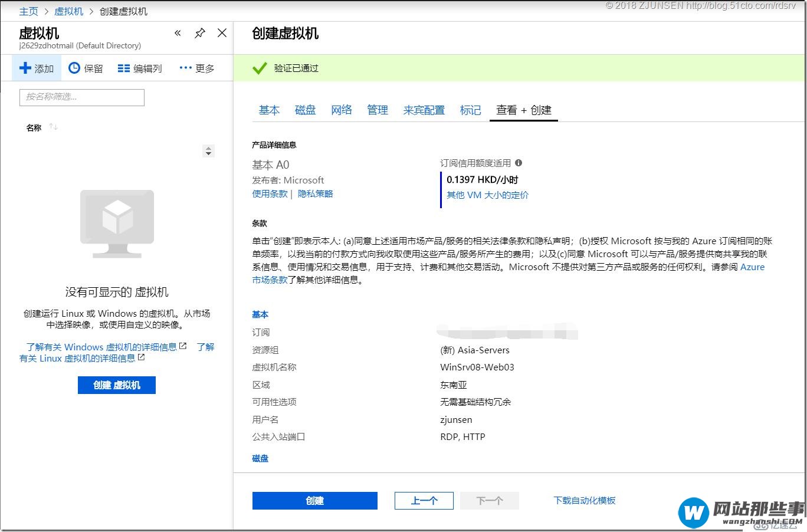Select zjunsen username value
The width and height of the screenshot is (807, 532).
click(456, 419)
